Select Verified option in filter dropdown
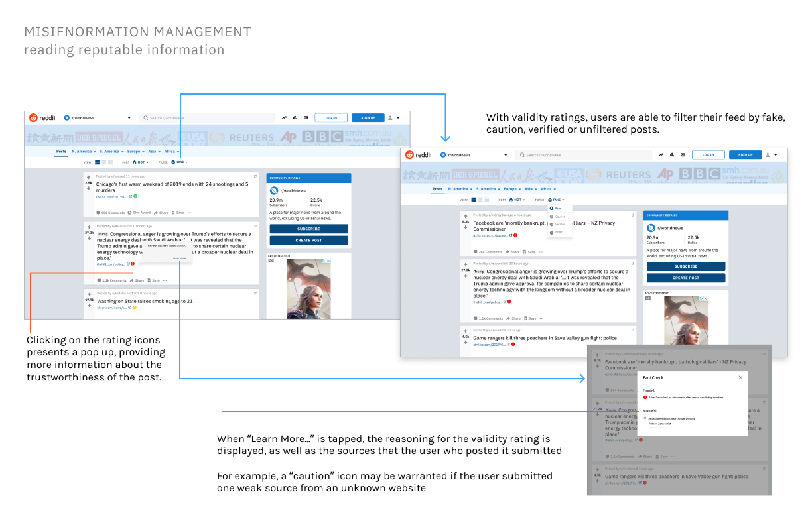 (x=559, y=225)
